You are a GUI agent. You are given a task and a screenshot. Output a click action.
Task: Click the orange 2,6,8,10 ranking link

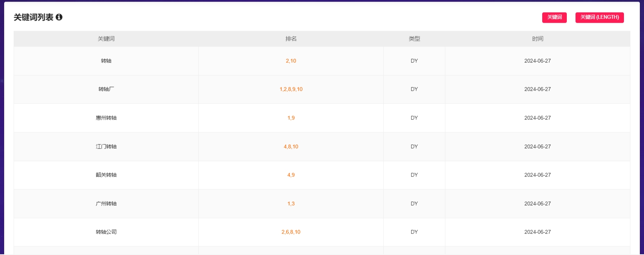coord(291,232)
